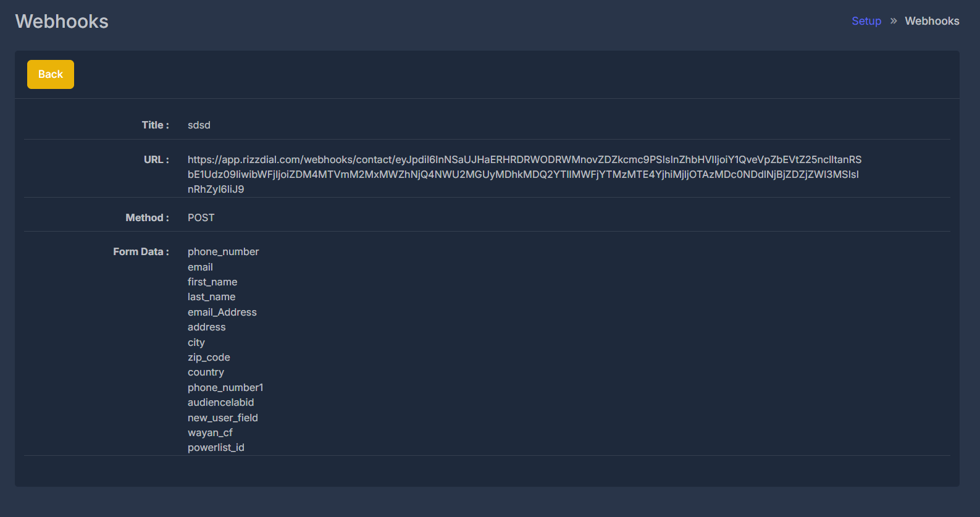The image size is (980, 517).
Task: Click the POST method value
Action: click(201, 217)
